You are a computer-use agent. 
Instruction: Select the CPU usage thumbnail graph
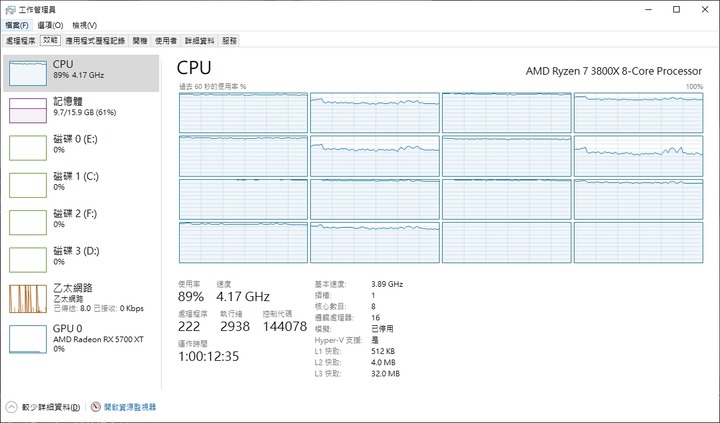point(28,73)
